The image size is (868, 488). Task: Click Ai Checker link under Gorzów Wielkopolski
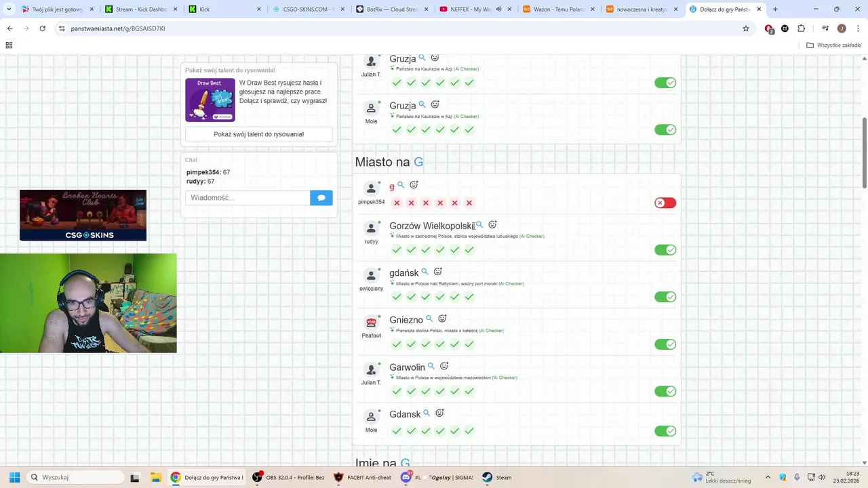(532, 237)
